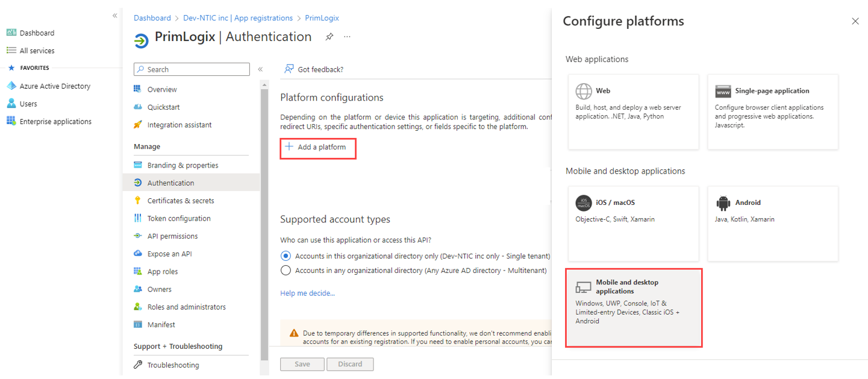Click the Save button
This screenshot has height=379, width=868.
tap(302, 364)
